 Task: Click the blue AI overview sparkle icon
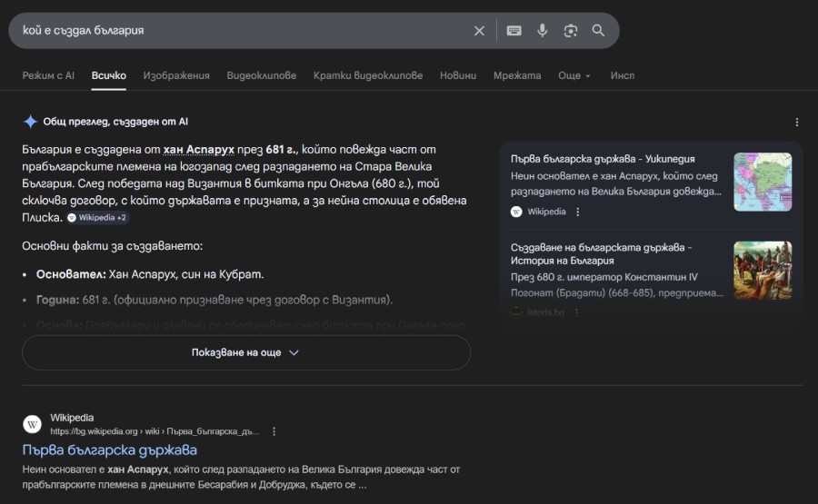pyautogui.click(x=30, y=122)
